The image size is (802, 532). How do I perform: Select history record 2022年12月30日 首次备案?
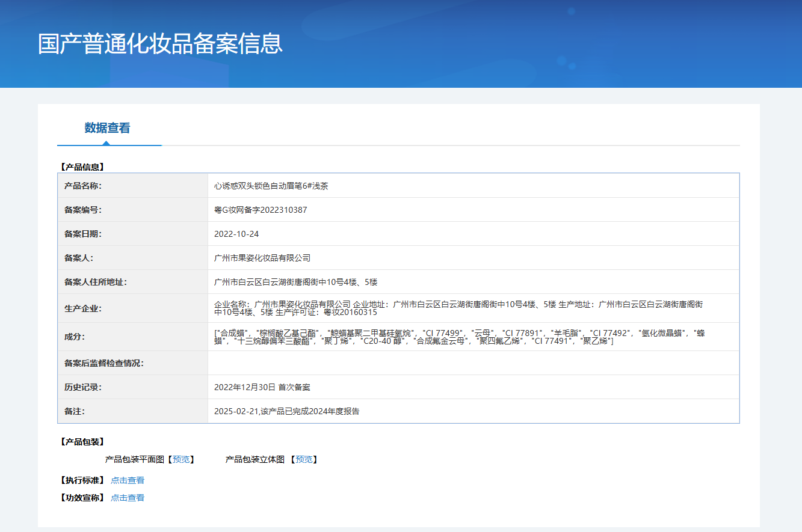pyautogui.click(x=262, y=387)
